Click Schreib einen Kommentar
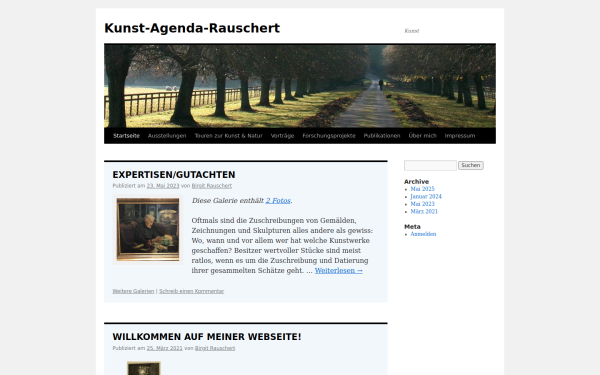 (191, 292)
